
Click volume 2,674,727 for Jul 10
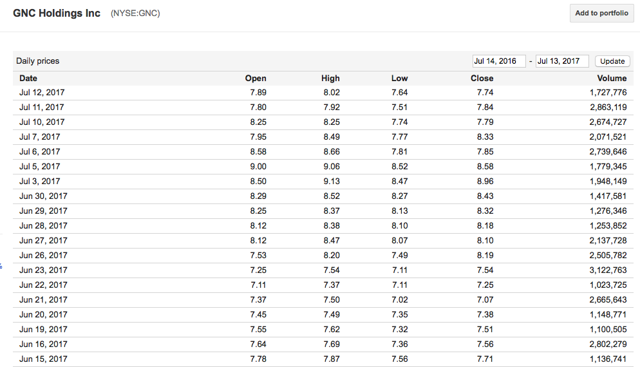(608, 122)
